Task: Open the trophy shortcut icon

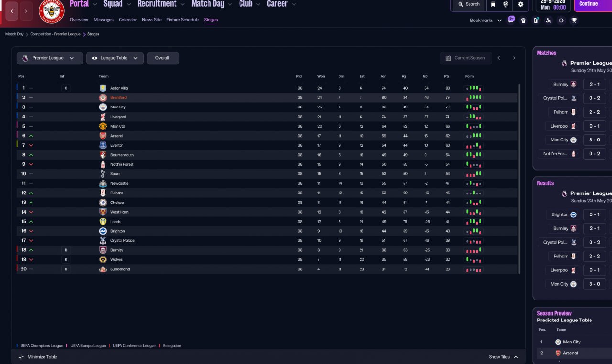Action: (x=574, y=21)
